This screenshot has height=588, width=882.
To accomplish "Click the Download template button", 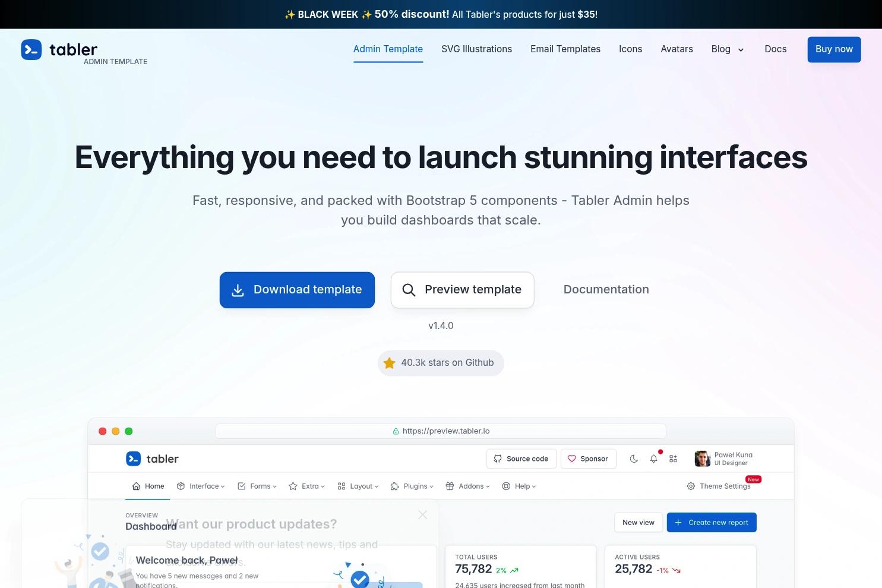I will pos(297,290).
